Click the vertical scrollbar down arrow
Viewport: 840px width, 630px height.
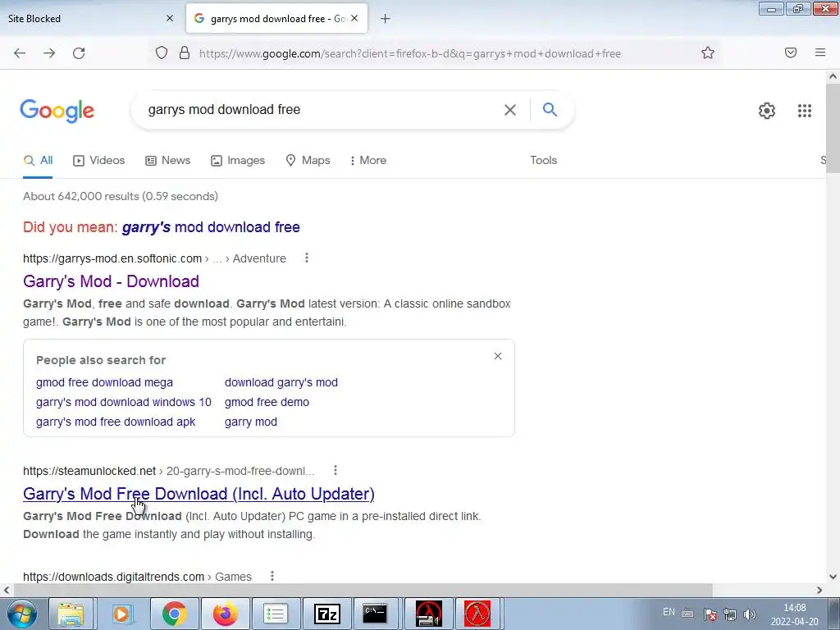pos(833,577)
